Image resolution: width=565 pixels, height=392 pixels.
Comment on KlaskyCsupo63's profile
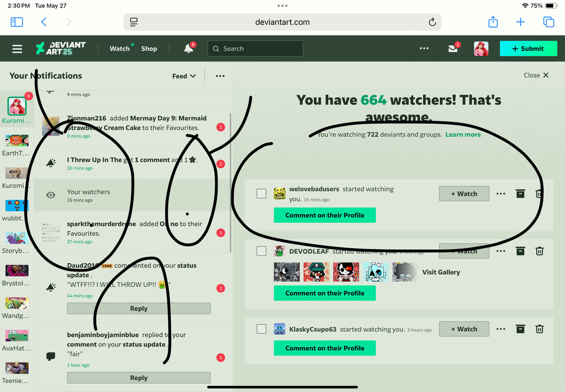click(x=325, y=348)
